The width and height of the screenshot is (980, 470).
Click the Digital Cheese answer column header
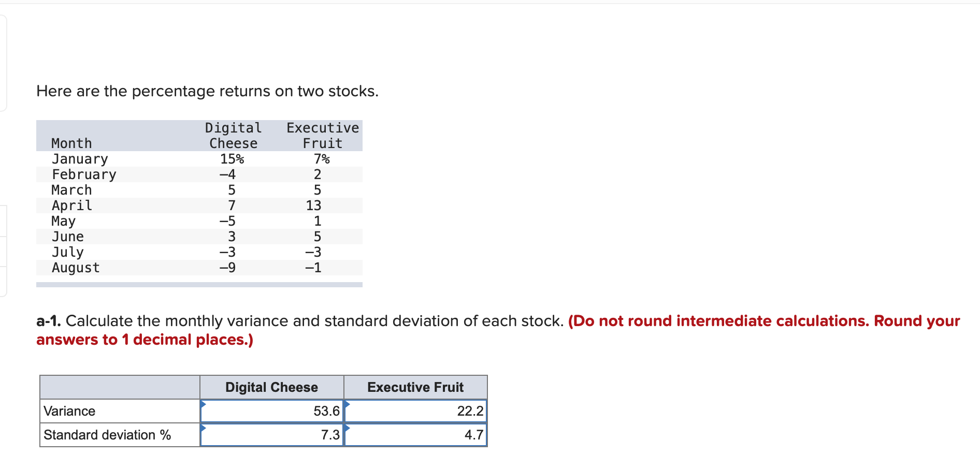coord(272,387)
